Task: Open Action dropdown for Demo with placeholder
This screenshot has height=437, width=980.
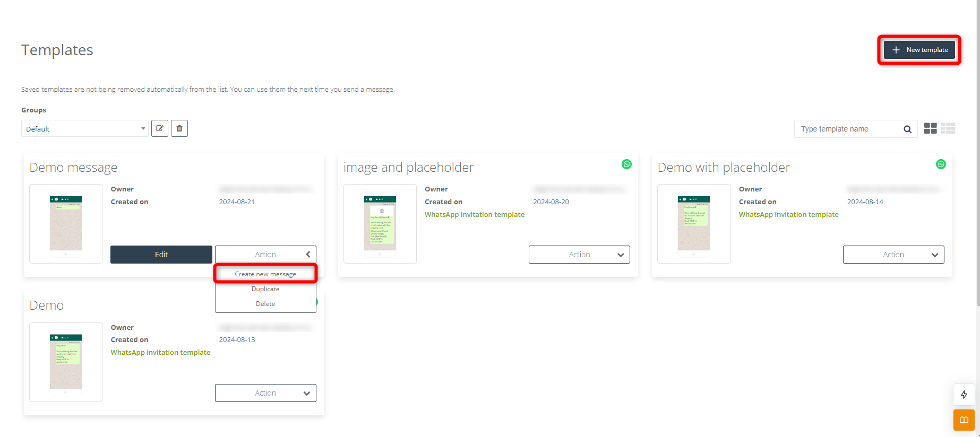Action: point(893,255)
